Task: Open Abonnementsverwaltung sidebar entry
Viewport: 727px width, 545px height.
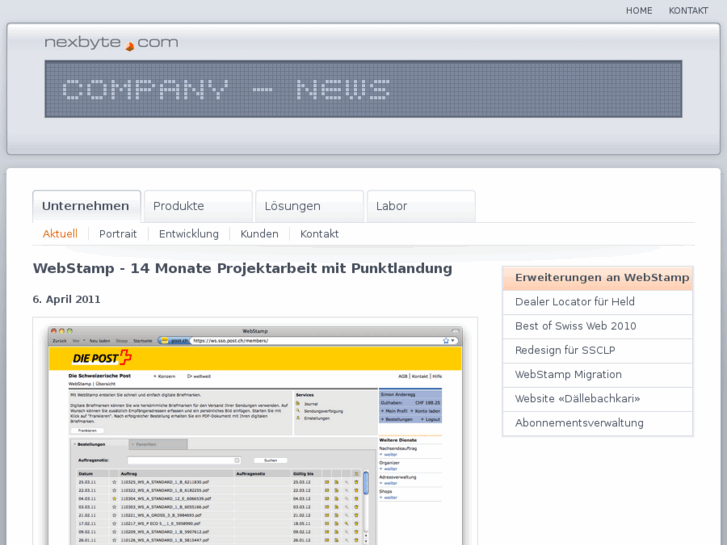Action: click(x=598, y=423)
